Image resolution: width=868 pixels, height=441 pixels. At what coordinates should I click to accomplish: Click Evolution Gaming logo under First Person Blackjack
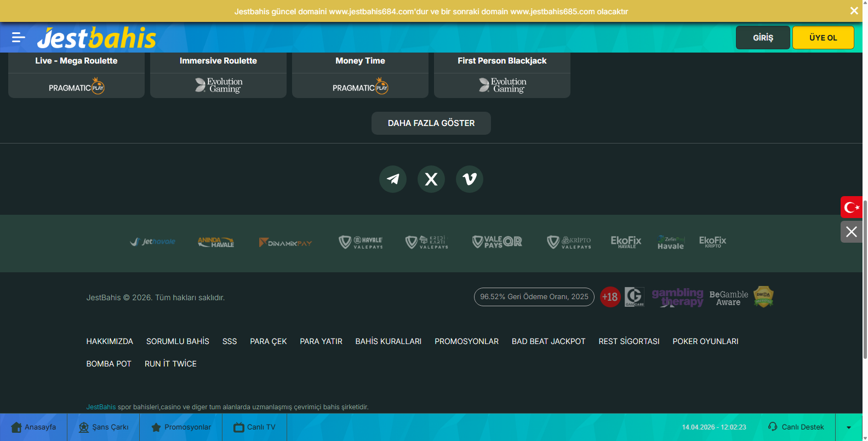pyautogui.click(x=502, y=85)
